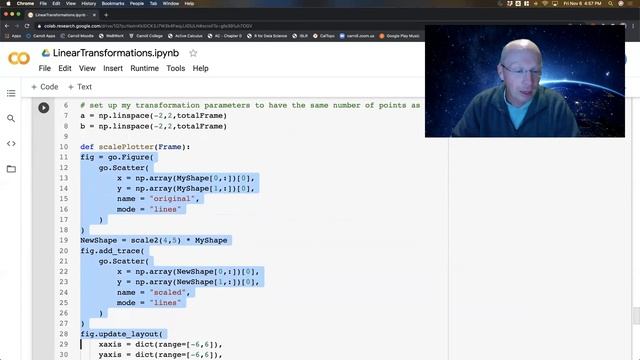Open the Apps bookmark shortcut
This screenshot has height=360, width=640.
point(13,36)
